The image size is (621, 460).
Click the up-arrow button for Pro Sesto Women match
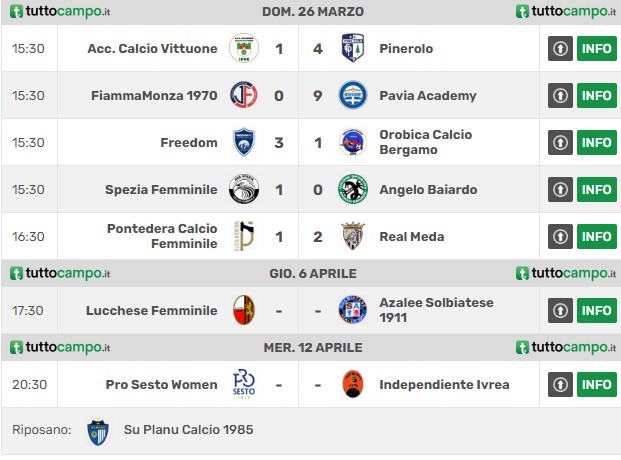[560, 384]
